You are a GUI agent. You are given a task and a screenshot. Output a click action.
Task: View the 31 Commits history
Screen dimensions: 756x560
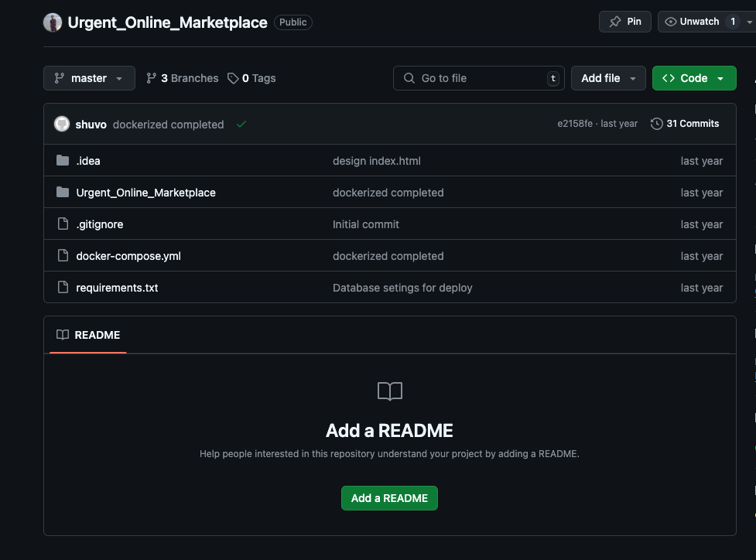[x=685, y=124]
